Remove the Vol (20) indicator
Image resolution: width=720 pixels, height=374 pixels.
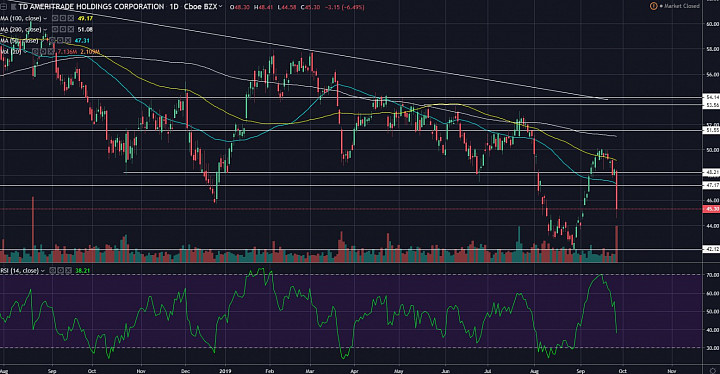coord(51,52)
